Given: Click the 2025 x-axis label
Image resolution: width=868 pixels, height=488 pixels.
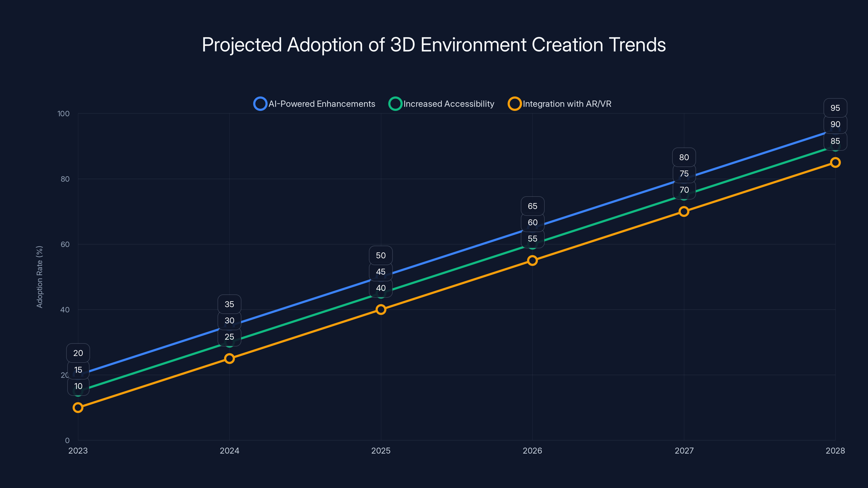Looking at the screenshot, I should click(x=381, y=451).
